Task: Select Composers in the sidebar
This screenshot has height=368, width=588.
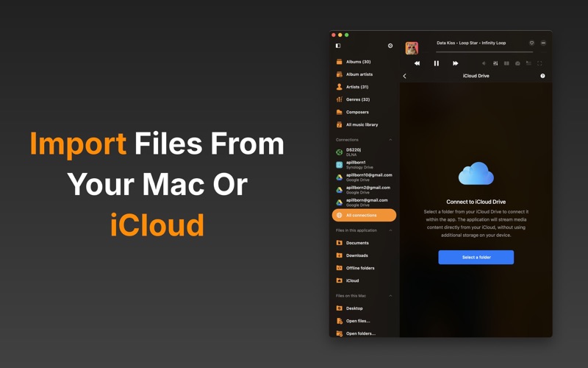Action: (x=364, y=112)
